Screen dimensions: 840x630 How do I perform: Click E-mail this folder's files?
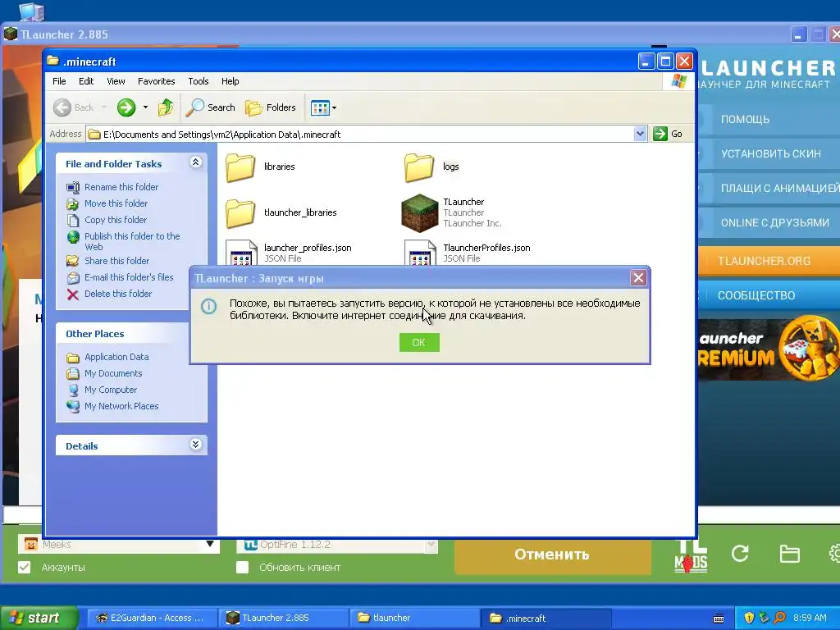129,277
